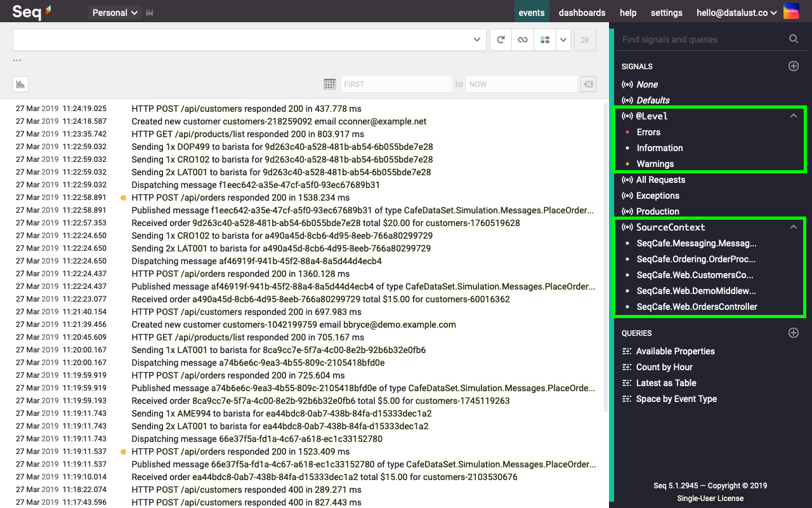The image size is (812, 508).
Task: Click the orange warning dot at 11:19:11.537
Action: [x=124, y=451]
